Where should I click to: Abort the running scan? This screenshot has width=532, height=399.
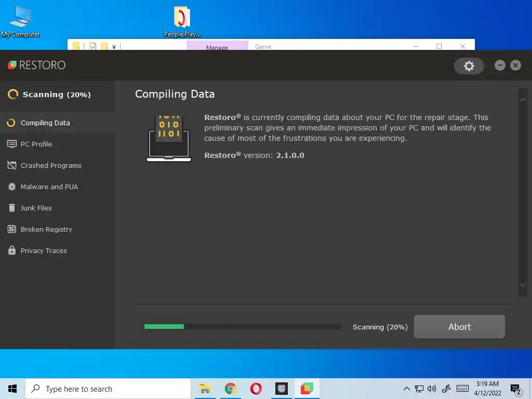459,326
